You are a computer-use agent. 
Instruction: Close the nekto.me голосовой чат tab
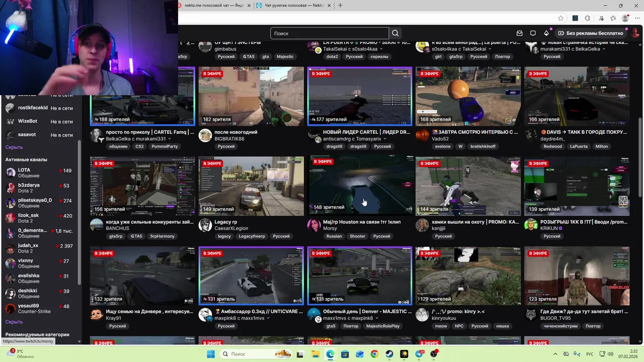[x=249, y=6]
